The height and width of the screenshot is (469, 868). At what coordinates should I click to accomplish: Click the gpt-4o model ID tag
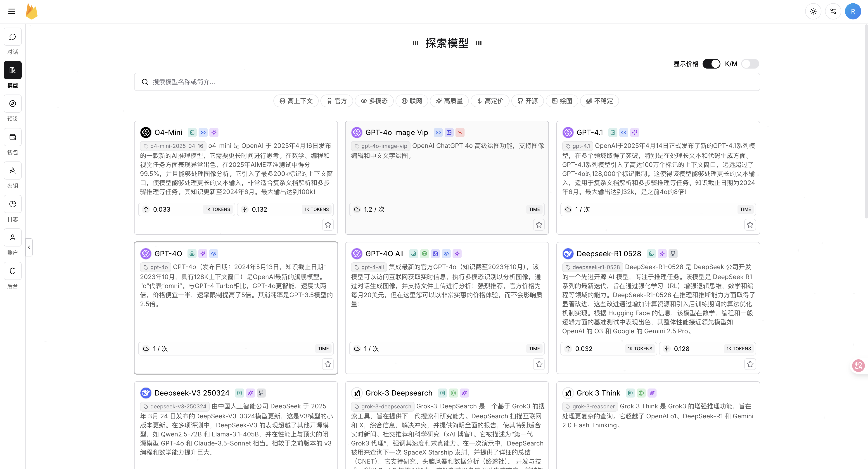pyautogui.click(x=155, y=267)
